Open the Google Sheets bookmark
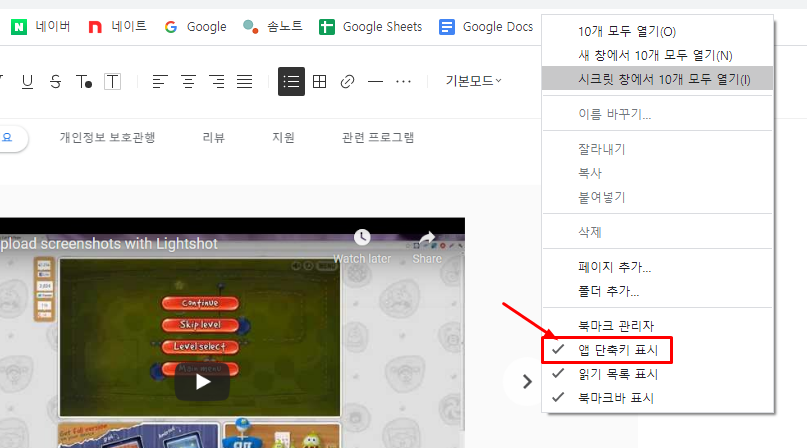 coord(371,26)
